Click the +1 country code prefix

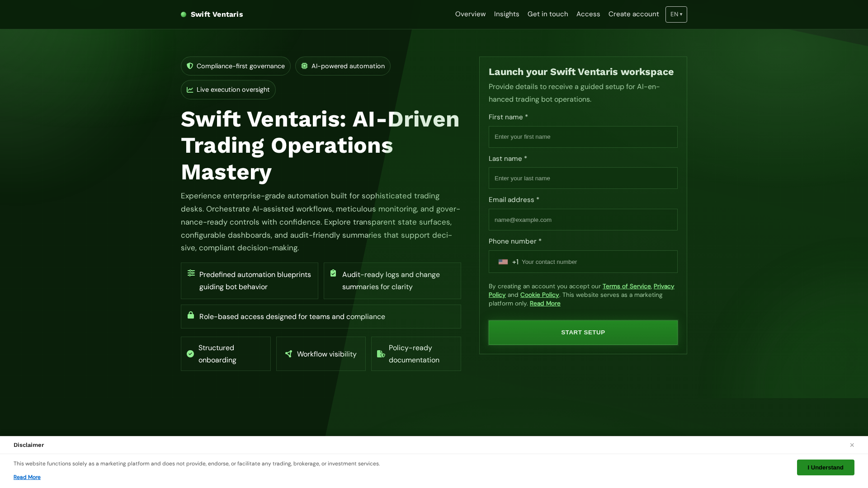click(515, 262)
